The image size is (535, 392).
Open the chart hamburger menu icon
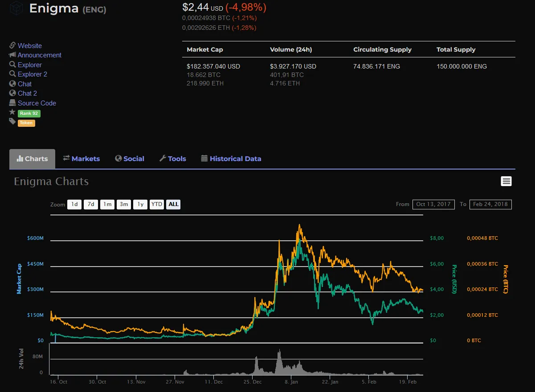tap(506, 181)
